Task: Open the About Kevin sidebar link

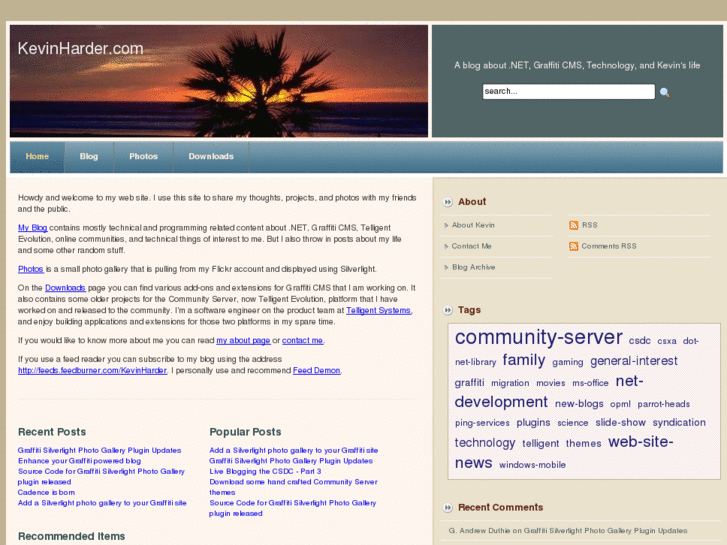Action: (x=473, y=225)
